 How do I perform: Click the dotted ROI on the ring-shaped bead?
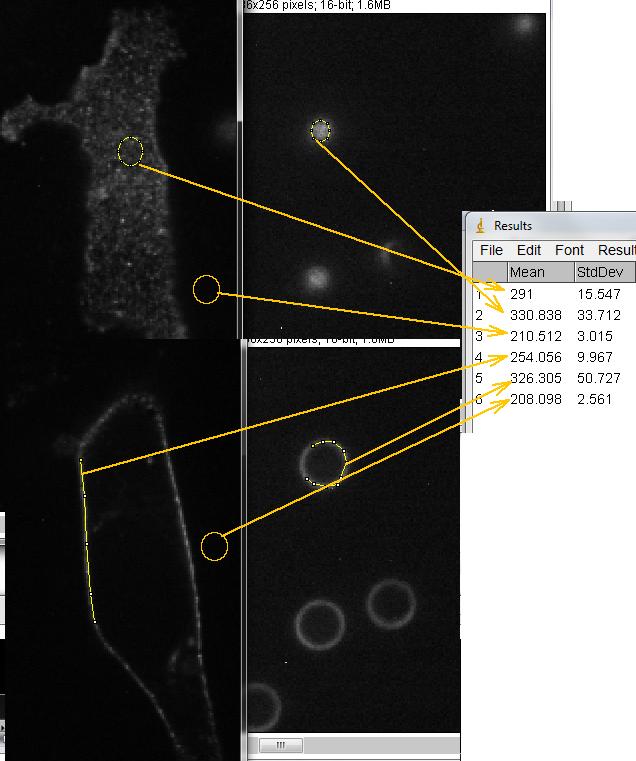tap(323, 463)
